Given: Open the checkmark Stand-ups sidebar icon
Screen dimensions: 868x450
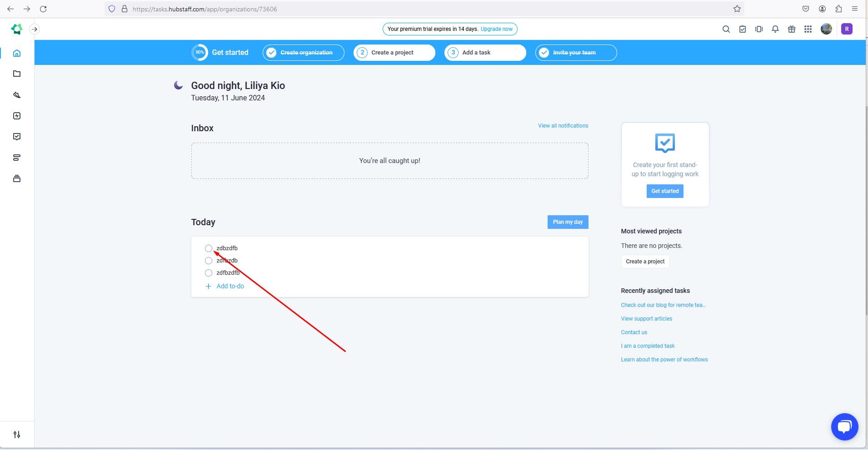Looking at the screenshot, I should (17, 137).
